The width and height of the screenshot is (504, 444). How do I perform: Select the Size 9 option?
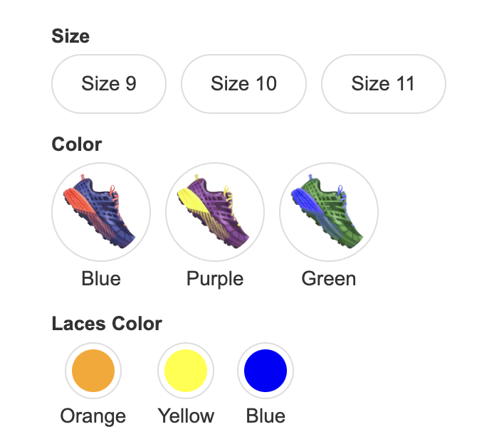coord(109,84)
